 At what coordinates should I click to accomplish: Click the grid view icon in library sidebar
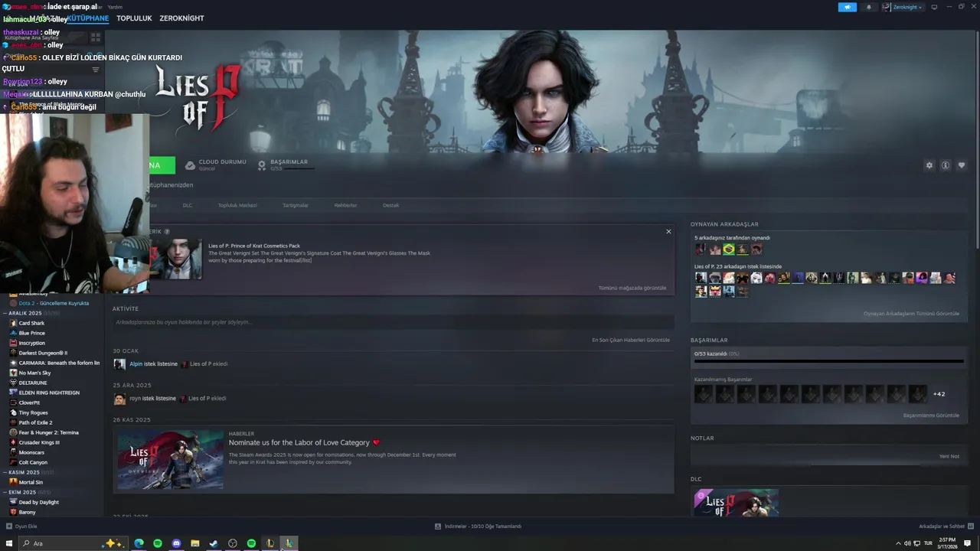click(x=96, y=37)
